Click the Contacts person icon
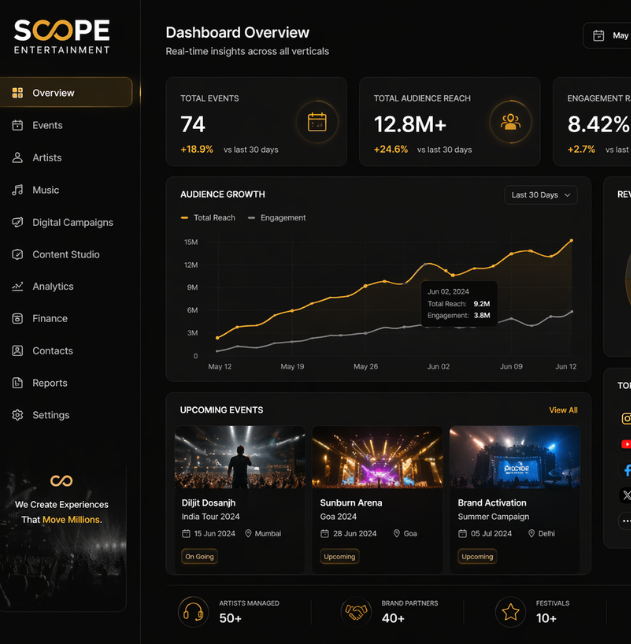 [x=17, y=351]
